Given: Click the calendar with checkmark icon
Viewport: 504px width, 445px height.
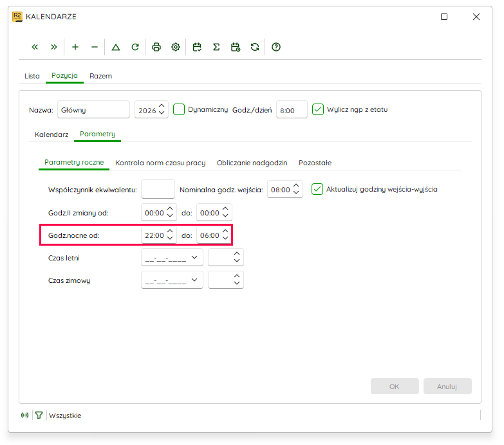Looking at the screenshot, I should pos(197,47).
